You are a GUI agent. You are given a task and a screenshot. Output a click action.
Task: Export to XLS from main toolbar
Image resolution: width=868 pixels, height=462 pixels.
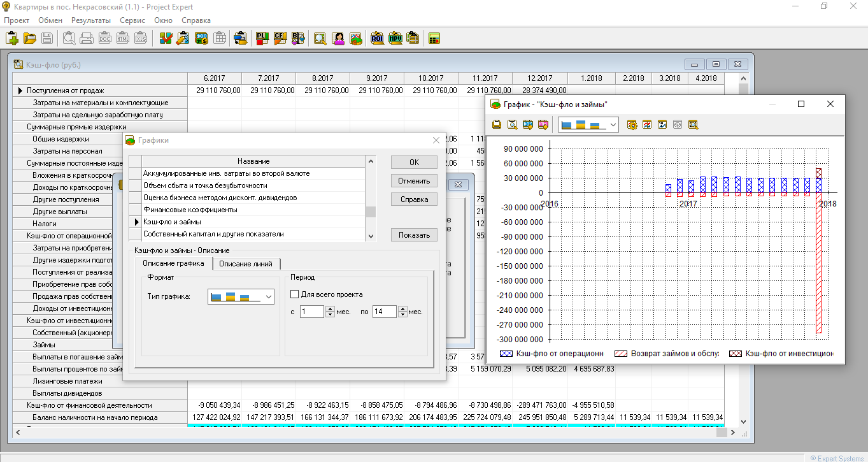pos(141,38)
